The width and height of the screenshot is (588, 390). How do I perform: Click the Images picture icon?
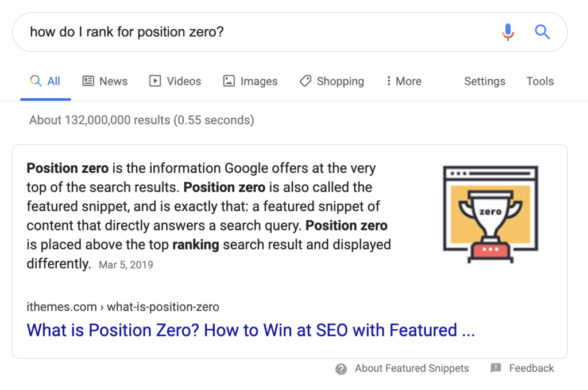(229, 81)
